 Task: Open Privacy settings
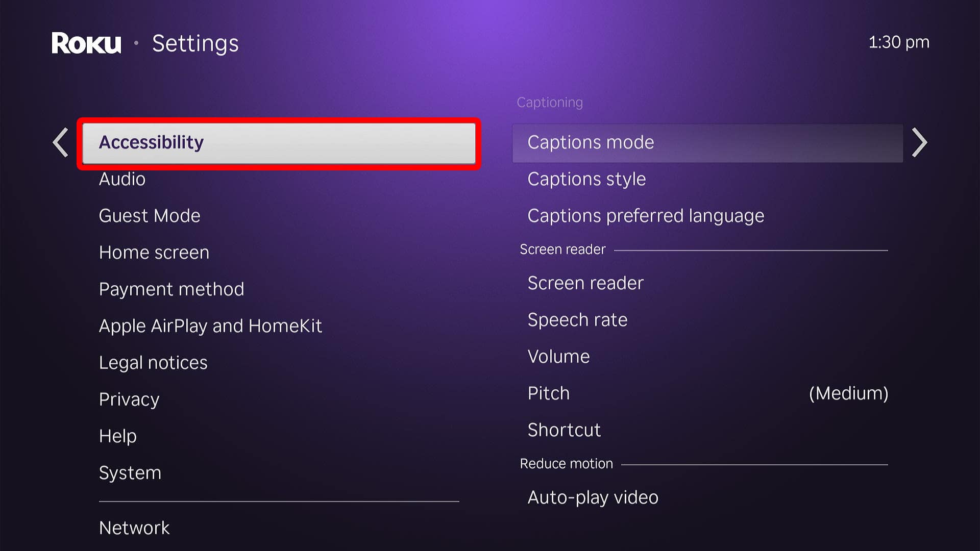(x=130, y=398)
